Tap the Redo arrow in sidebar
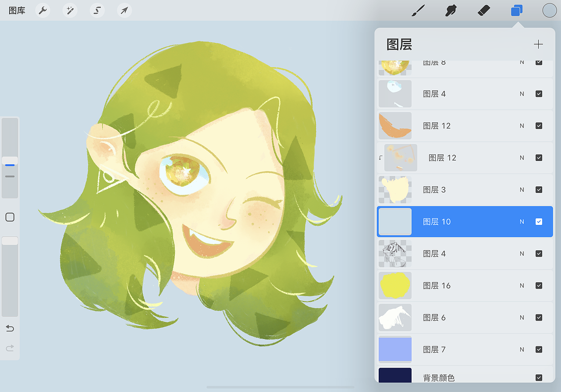This screenshot has height=392, width=561. (10, 348)
